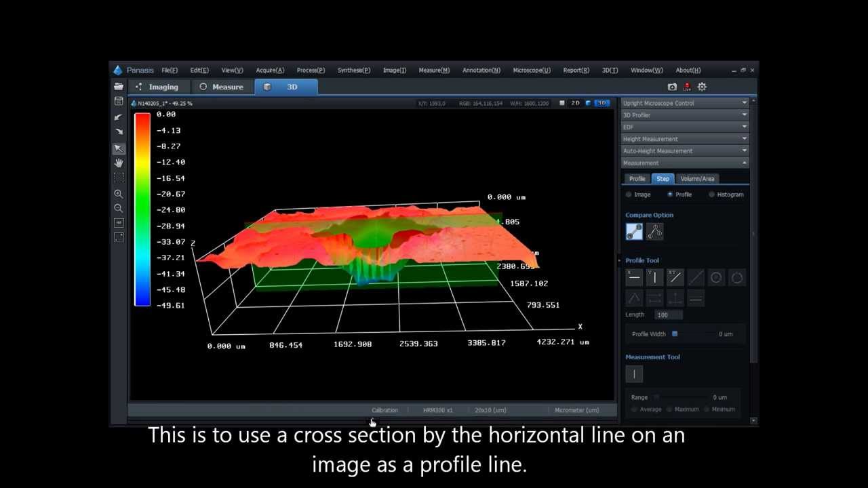The width and height of the screenshot is (868, 488).
Task: Click the redo arrow in left toolbar
Action: [x=119, y=131]
